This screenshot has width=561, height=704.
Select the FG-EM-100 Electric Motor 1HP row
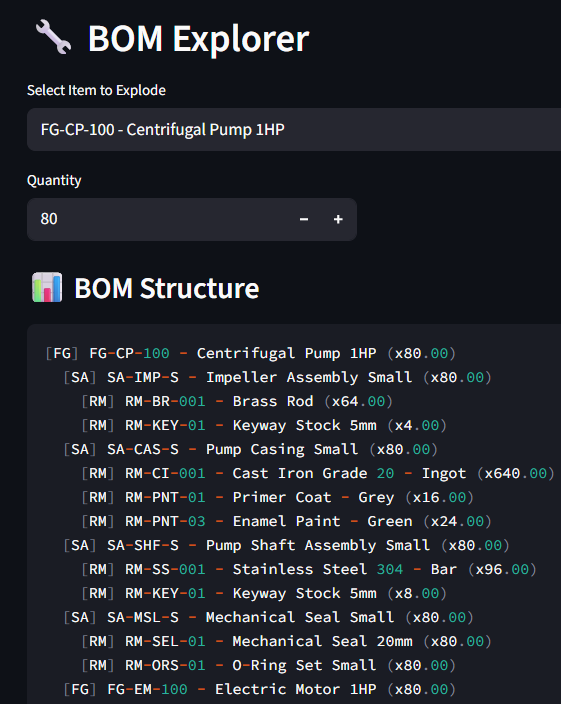pyautogui.click(x=259, y=689)
